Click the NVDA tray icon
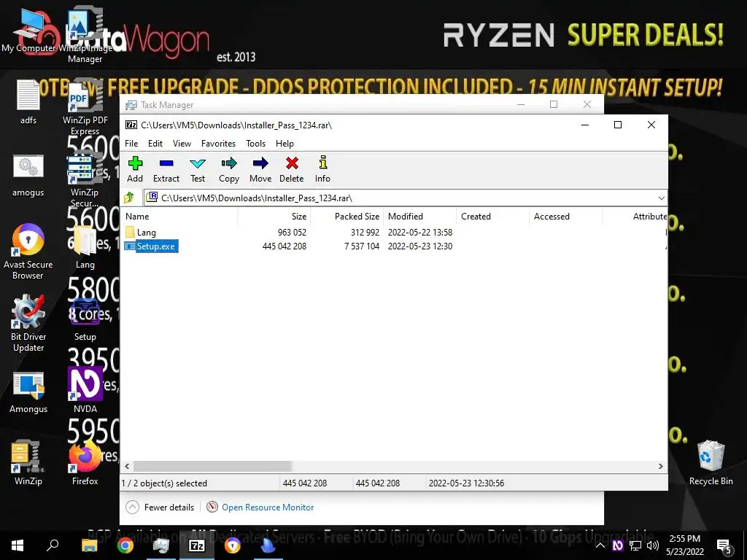The height and width of the screenshot is (560, 747). coord(617,545)
